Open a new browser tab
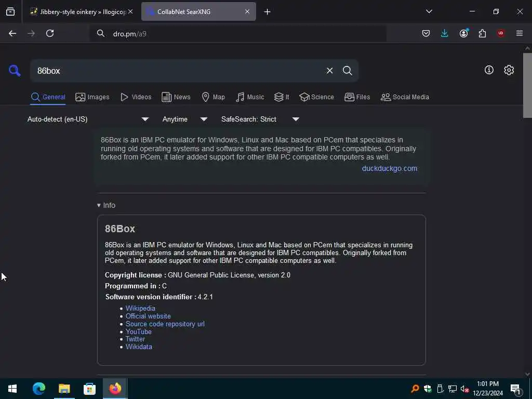This screenshot has height=399, width=532. (x=268, y=12)
